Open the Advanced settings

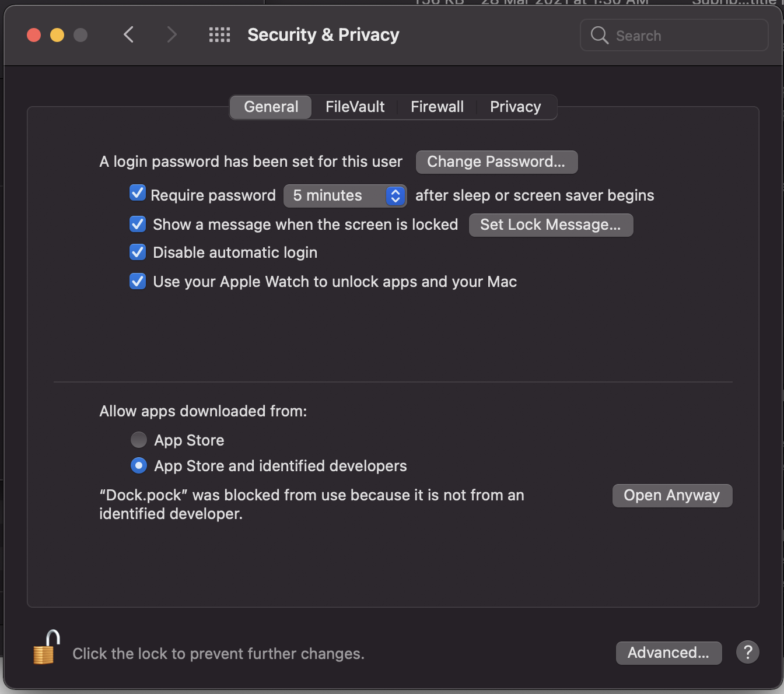tap(668, 653)
